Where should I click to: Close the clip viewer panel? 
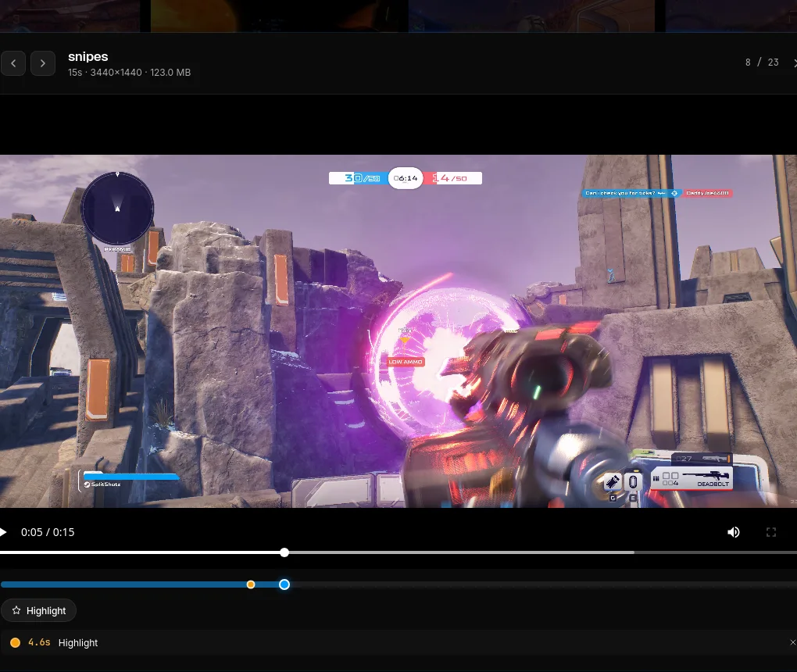click(x=795, y=63)
